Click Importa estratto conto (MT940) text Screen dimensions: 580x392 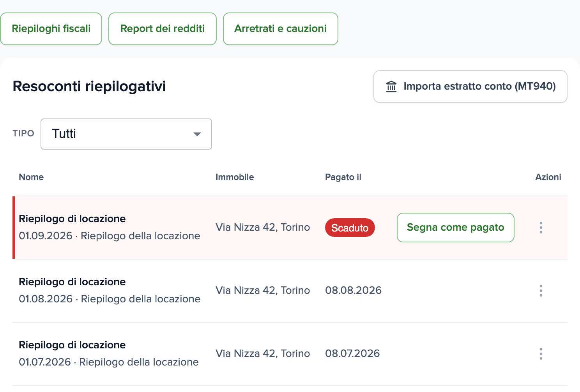click(x=480, y=86)
